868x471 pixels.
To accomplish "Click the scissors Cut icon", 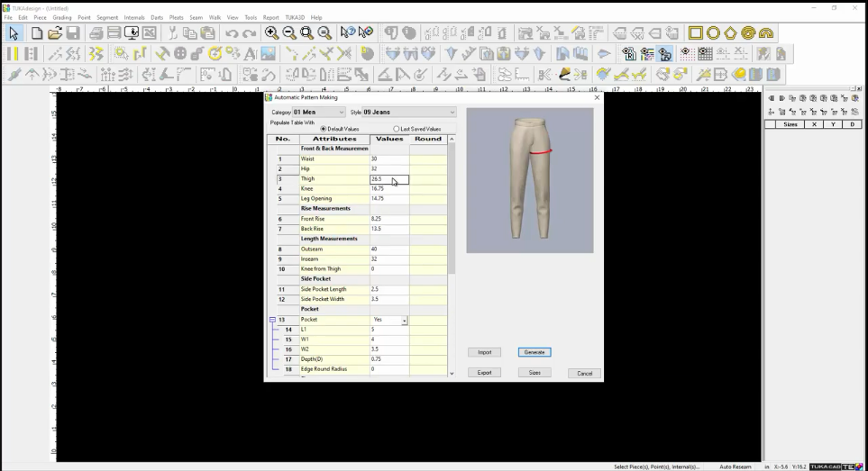I will (173, 33).
